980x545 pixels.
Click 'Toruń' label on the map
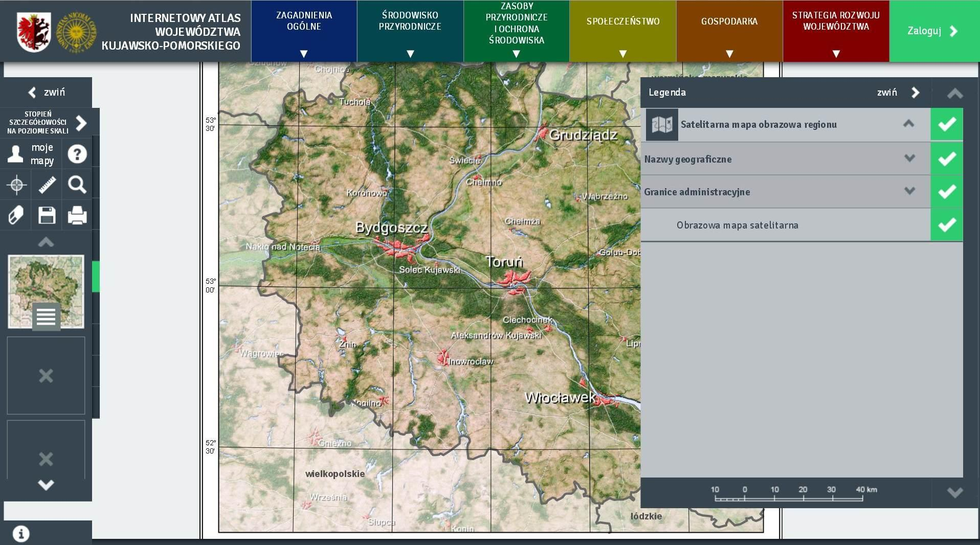tap(504, 262)
